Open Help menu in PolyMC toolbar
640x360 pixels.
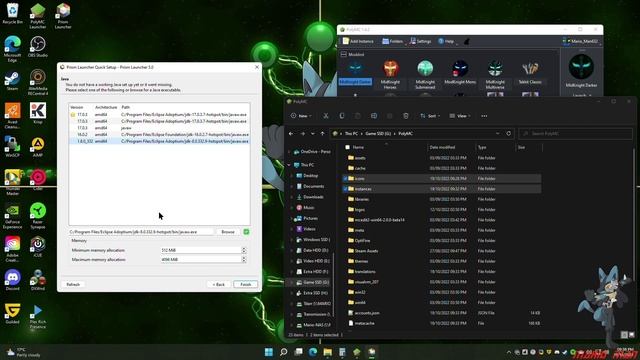tap(447, 41)
